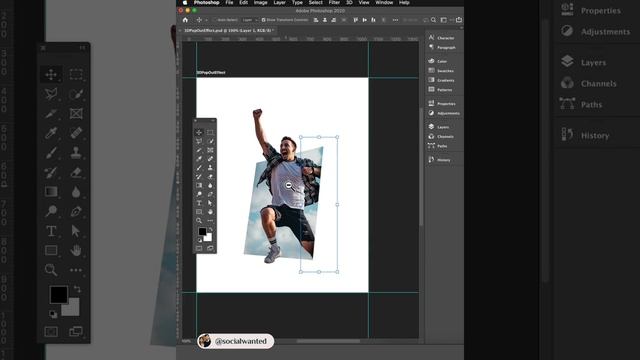Open the Window menu

click(384, 2)
